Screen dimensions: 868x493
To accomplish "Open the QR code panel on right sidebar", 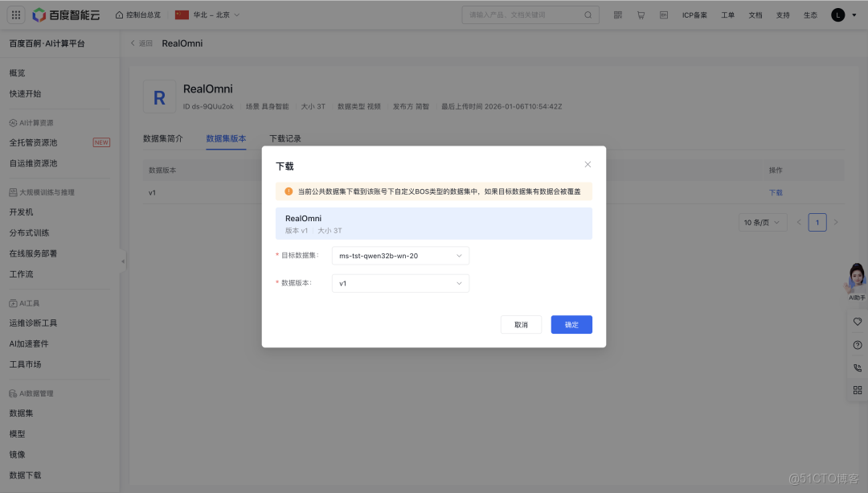I will pos(857,389).
